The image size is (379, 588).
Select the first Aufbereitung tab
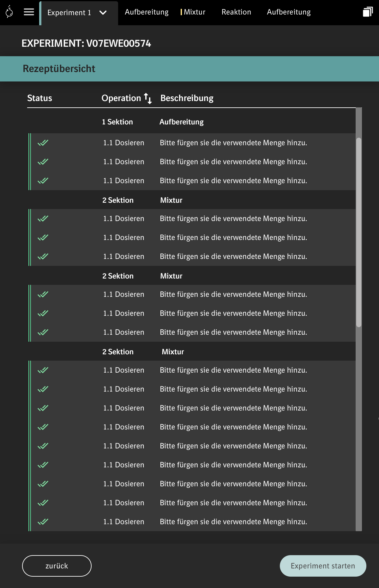[x=147, y=12]
